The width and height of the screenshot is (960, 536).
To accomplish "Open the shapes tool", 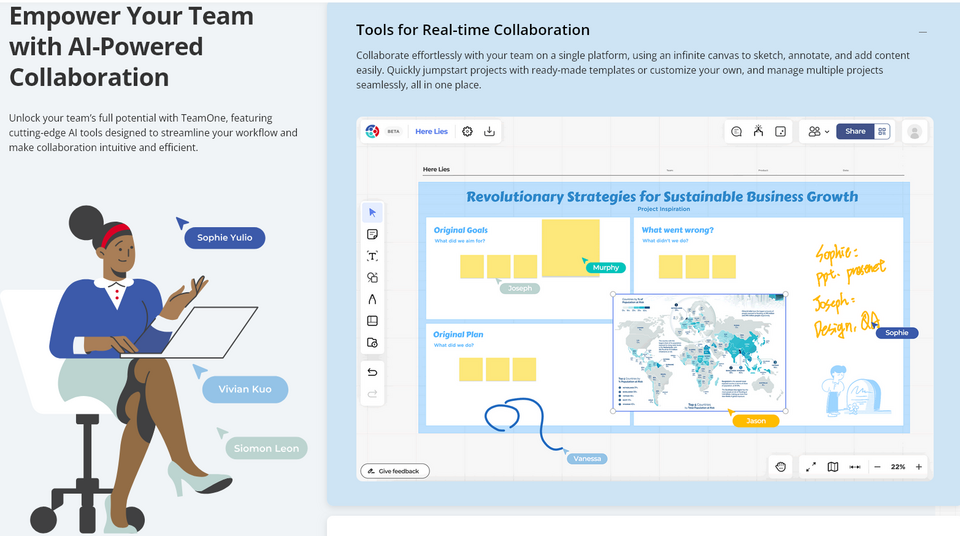I will (372, 277).
